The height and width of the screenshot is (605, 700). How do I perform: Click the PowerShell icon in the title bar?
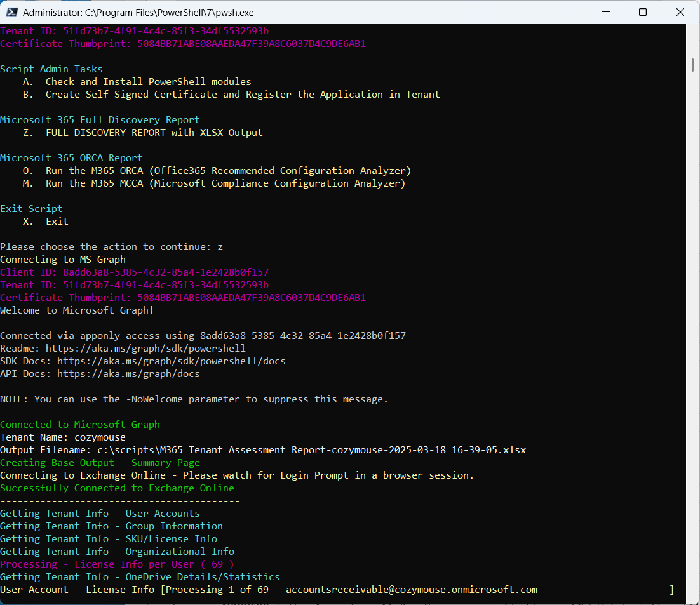click(x=11, y=12)
